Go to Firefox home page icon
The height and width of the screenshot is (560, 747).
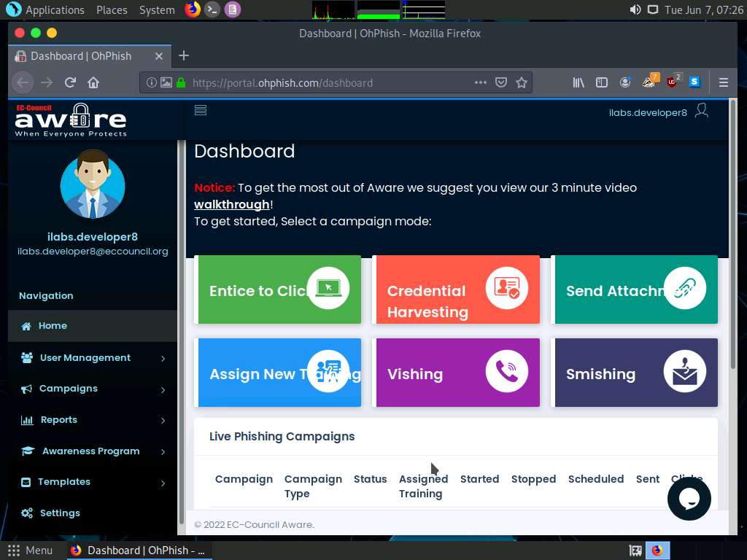(93, 82)
